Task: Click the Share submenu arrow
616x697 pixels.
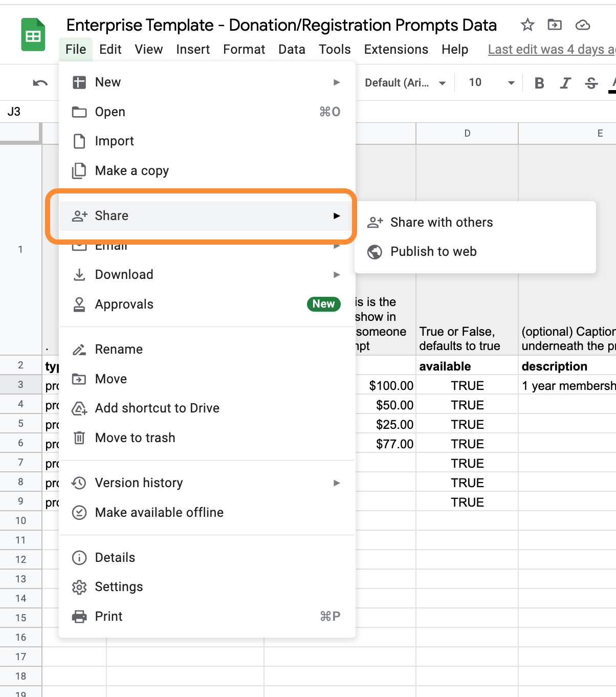Action: [x=337, y=216]
